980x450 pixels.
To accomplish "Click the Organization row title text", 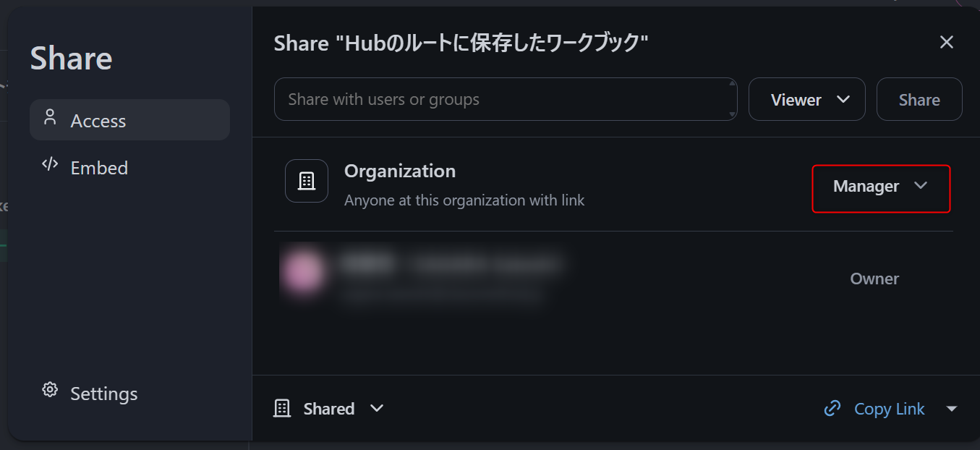I will pos(399,171).
